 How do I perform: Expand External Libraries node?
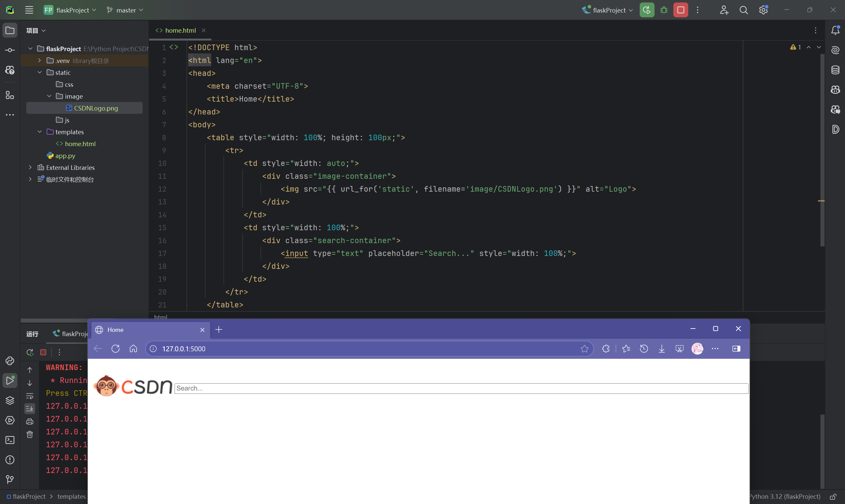coord(30,168)
